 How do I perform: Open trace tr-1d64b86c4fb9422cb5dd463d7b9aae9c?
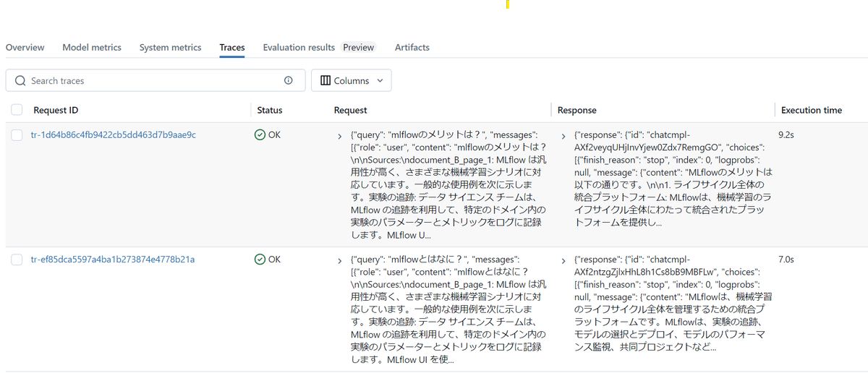(x=113, y=135)
